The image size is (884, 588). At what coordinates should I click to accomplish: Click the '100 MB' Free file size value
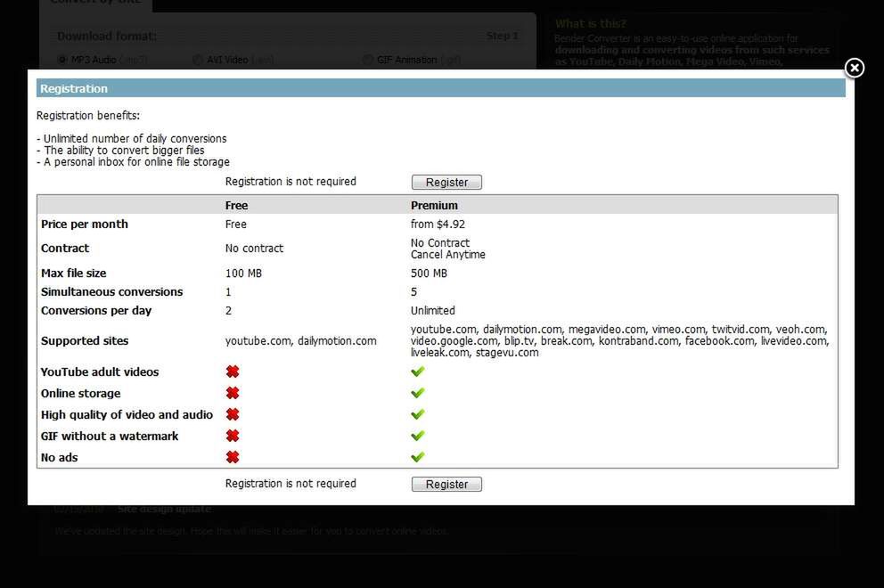[243, 273]
